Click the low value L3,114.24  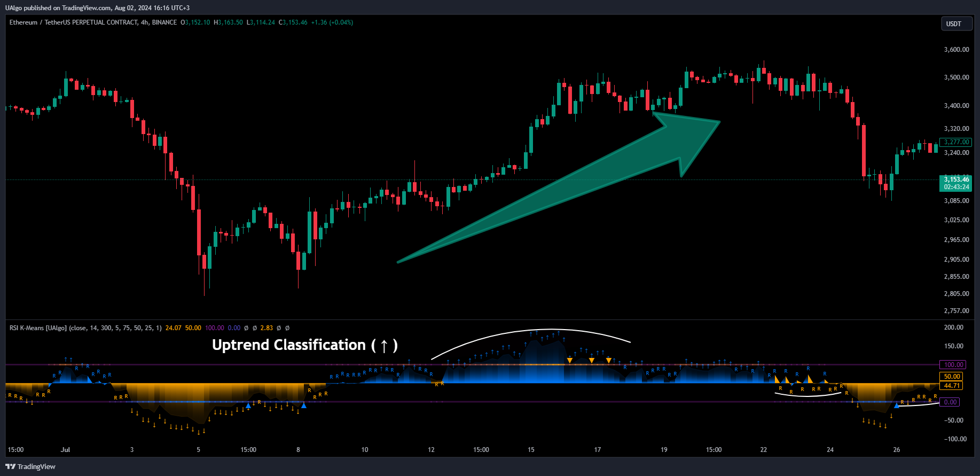[x=261, y=22]
